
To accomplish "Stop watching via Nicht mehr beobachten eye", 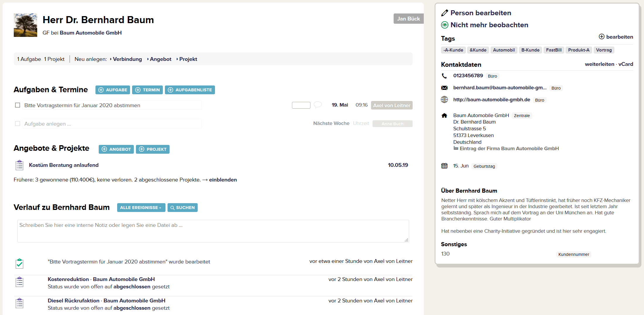I will click(x=445, y=25).
